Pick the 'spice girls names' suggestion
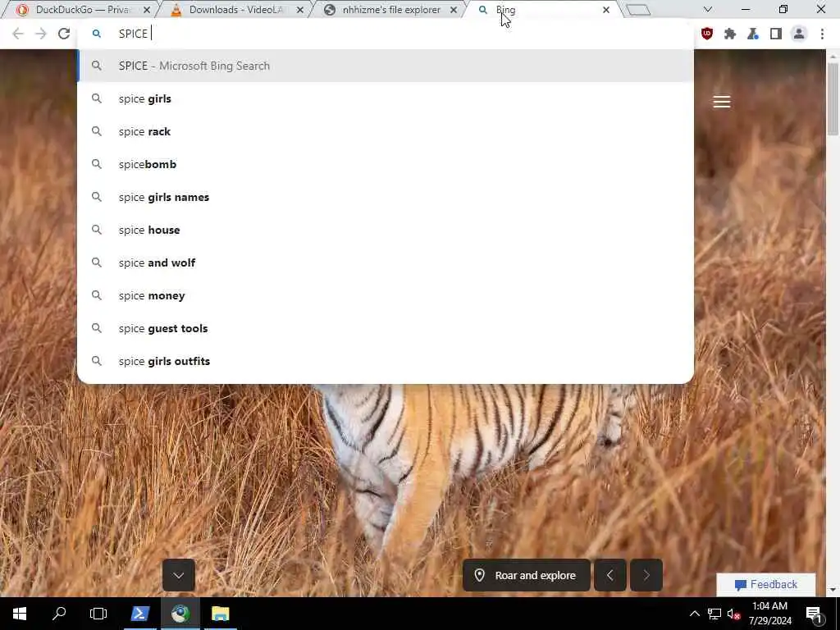 386,197
